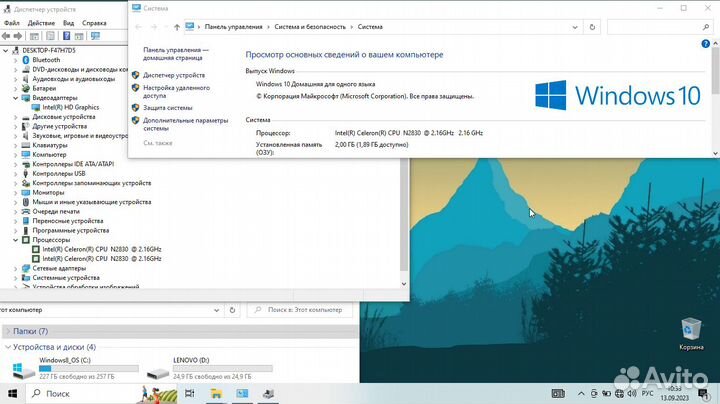Click the taskbar Поиск search box
Viewport: 720px width, 404px height.
(x=101, y=393)
